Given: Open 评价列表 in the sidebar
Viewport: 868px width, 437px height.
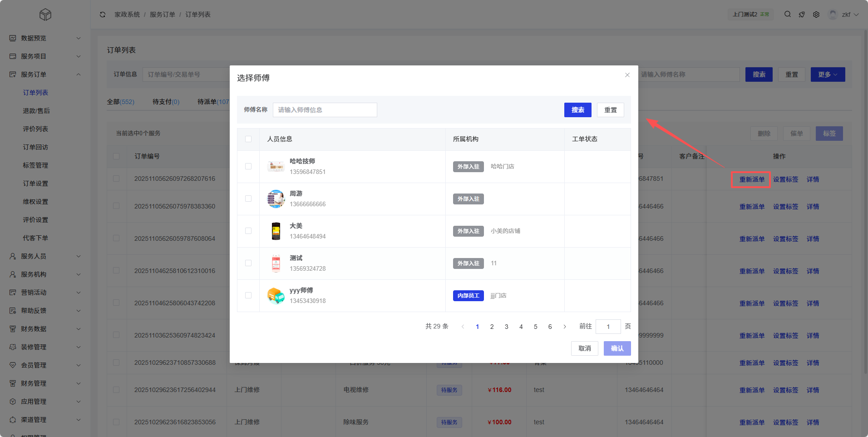Looking at the screenshot, I should coord(35,129).
